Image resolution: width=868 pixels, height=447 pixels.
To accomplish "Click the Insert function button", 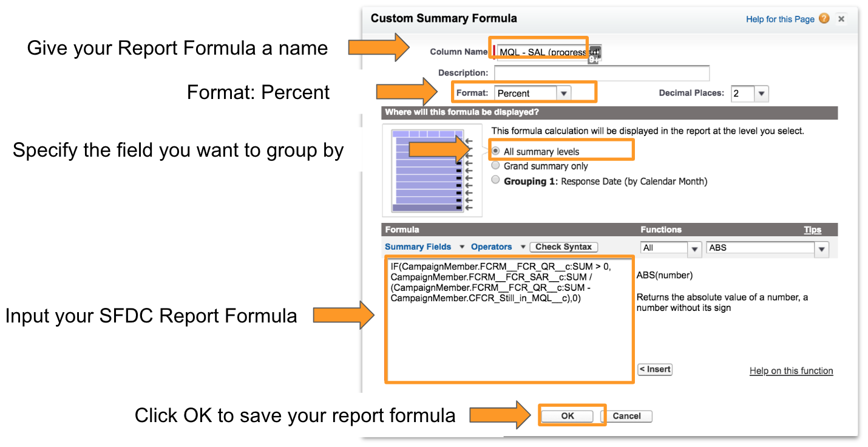I will [655, 369].
